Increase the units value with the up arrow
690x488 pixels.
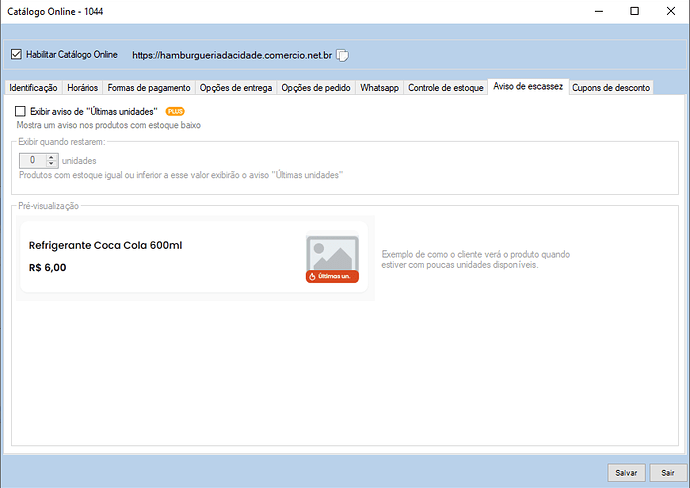pyautogui.click(x=51, y=157)
